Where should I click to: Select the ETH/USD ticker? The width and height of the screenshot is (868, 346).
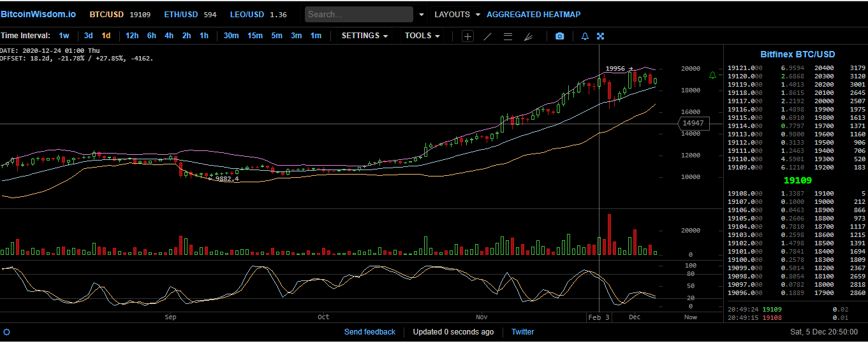(x=180, y=14)
